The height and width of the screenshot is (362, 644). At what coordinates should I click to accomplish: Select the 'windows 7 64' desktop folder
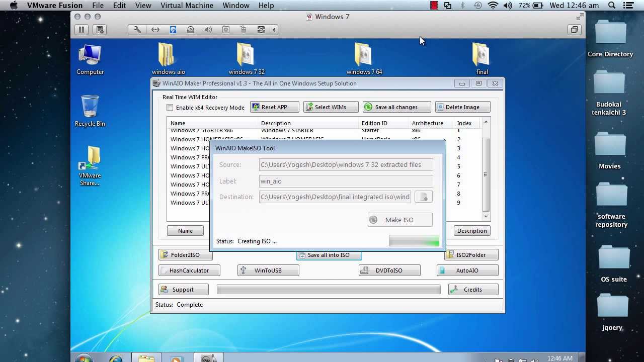364,59
